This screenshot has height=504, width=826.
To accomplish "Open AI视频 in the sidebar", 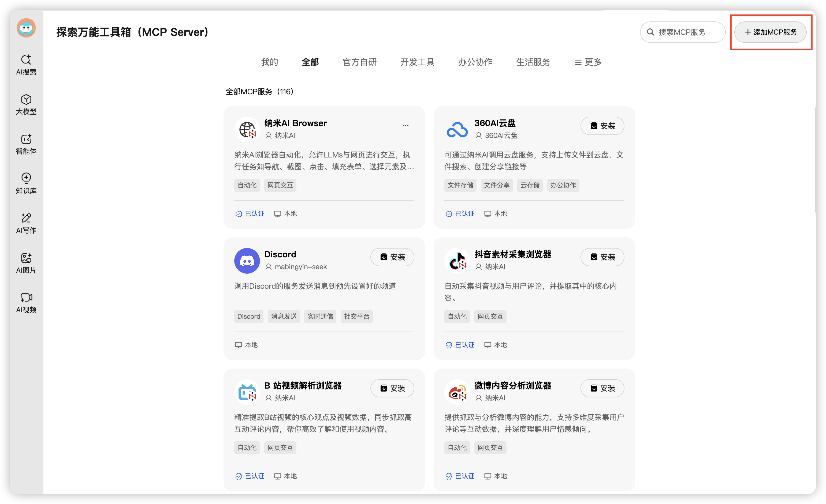I will point(26,303).
